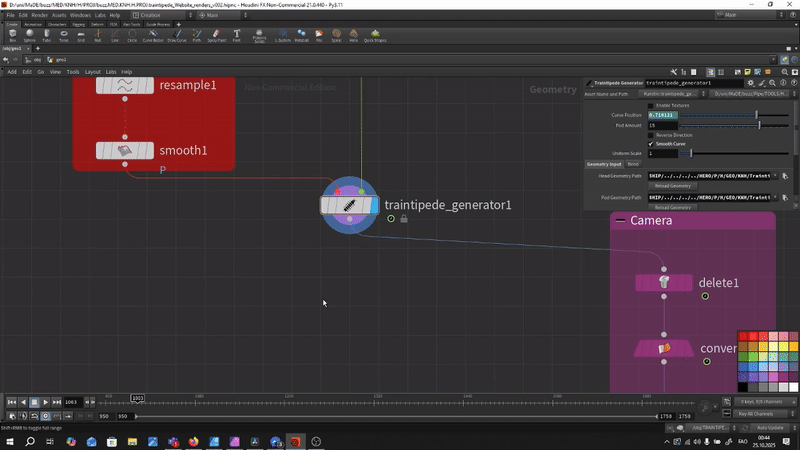
Task: Open the Auto Update dropdown
Action: coord(772,428)
